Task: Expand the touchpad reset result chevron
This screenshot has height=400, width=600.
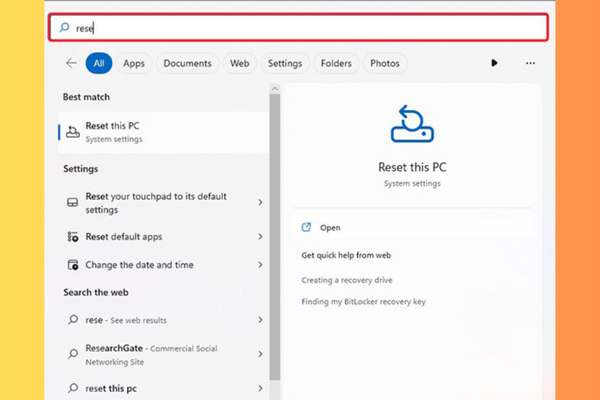Action: pos(260,202)
